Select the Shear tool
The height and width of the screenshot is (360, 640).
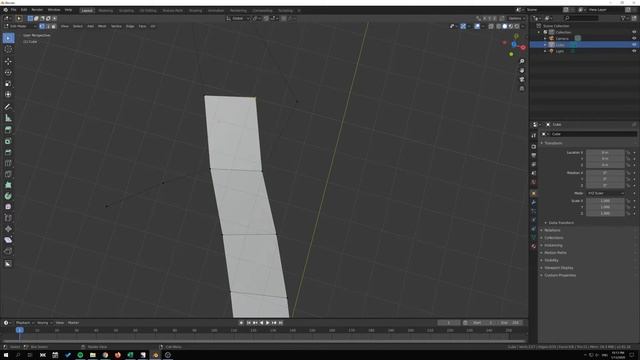coord(8,240)
